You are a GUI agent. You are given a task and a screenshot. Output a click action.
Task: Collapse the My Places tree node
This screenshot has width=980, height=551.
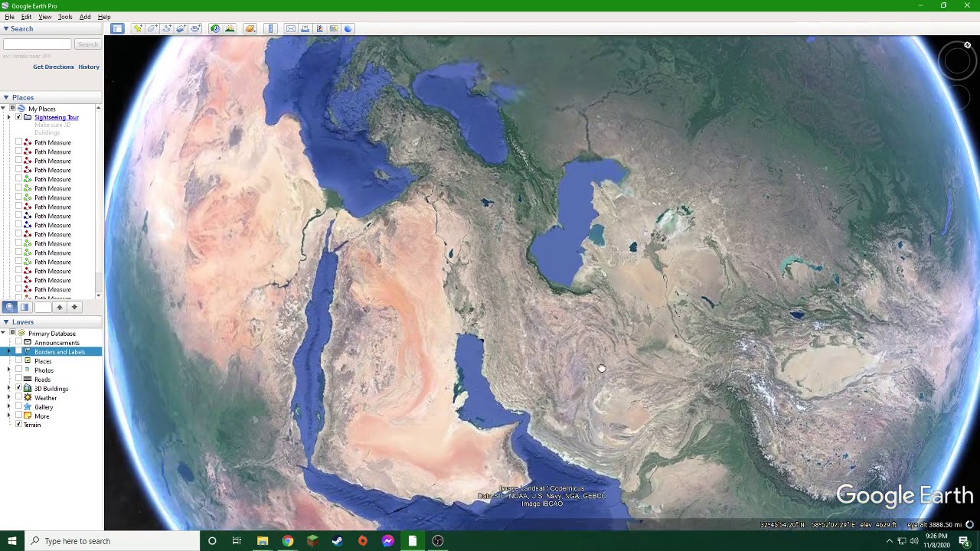pyautogui.click(x=3, y=109)
